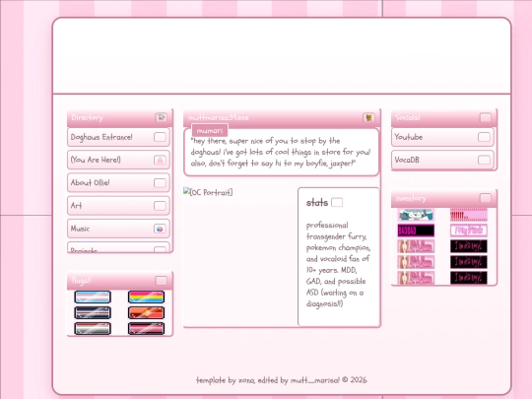Image resolution: width=532 pixels, height=399 pixels.
Task: Click the 'stats' heading
Action: (317, 203)
